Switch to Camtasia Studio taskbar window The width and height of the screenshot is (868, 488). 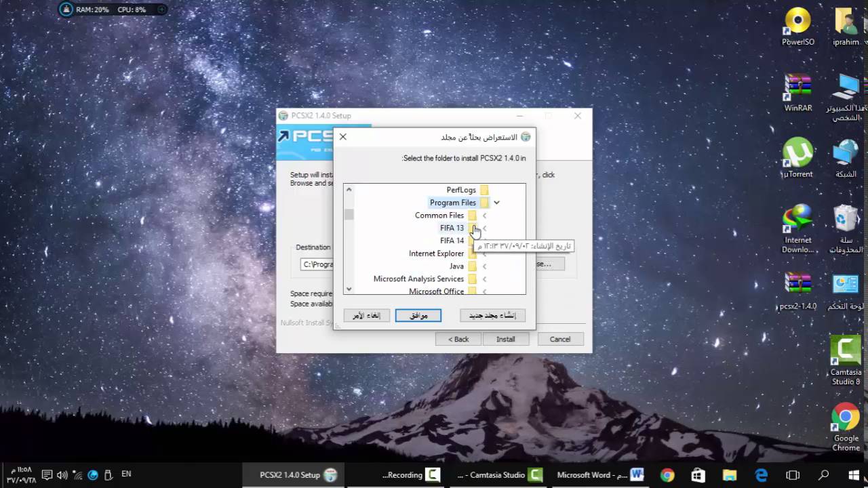pyautogui.click(x=500, y=475)
